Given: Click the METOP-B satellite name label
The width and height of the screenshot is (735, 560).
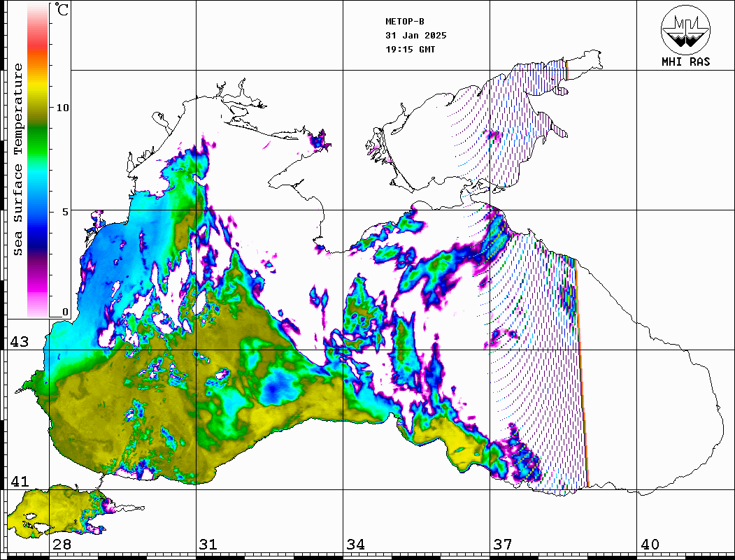Looking at the screenshot, I should pos(405,22).
